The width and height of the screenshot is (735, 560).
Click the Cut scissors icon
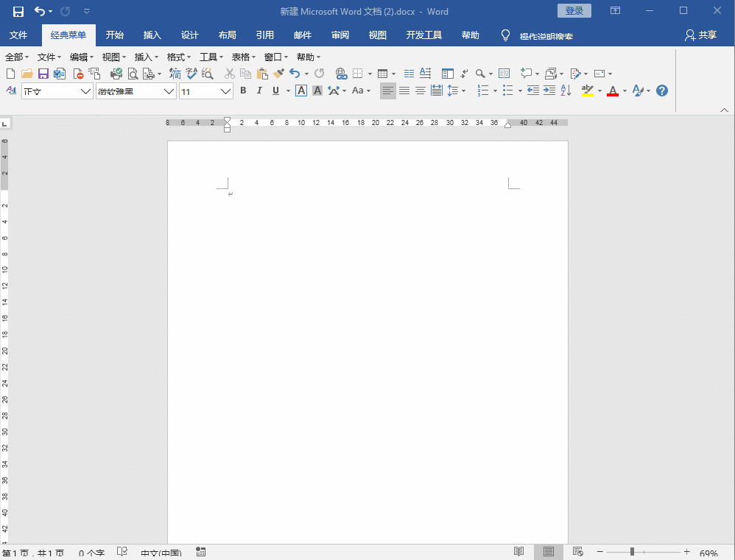229,74
